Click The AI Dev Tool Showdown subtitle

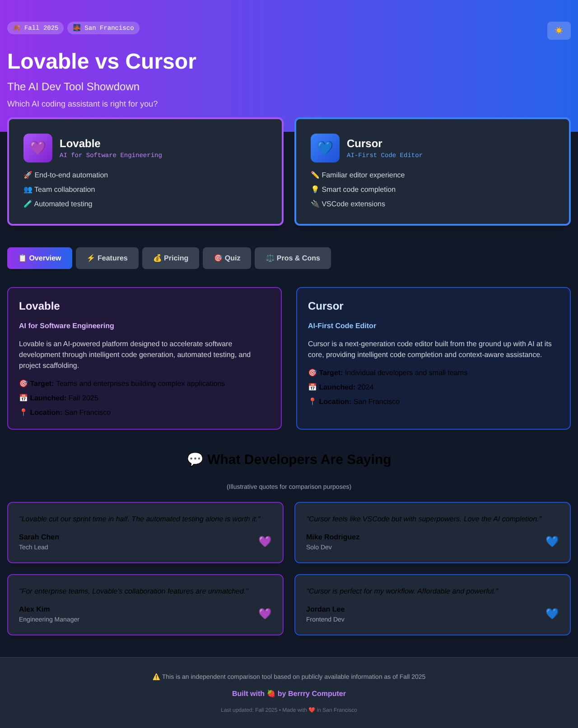click(x=73, y=87)
